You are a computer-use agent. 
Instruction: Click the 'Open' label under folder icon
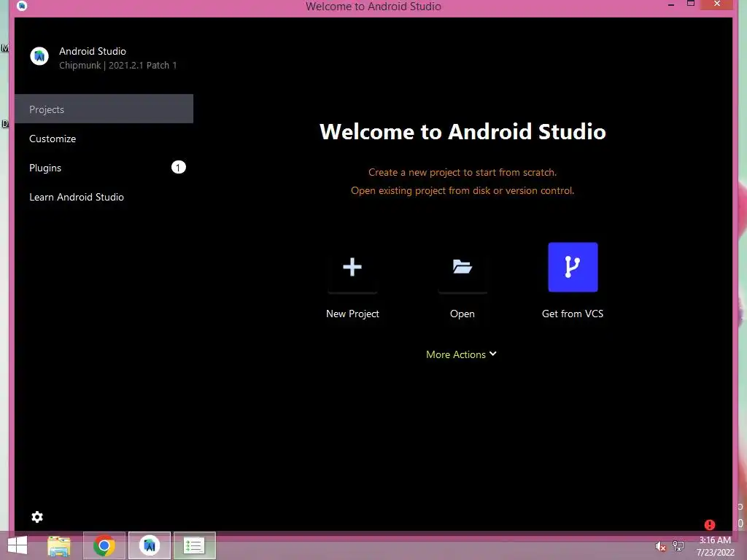coord(462,314)
